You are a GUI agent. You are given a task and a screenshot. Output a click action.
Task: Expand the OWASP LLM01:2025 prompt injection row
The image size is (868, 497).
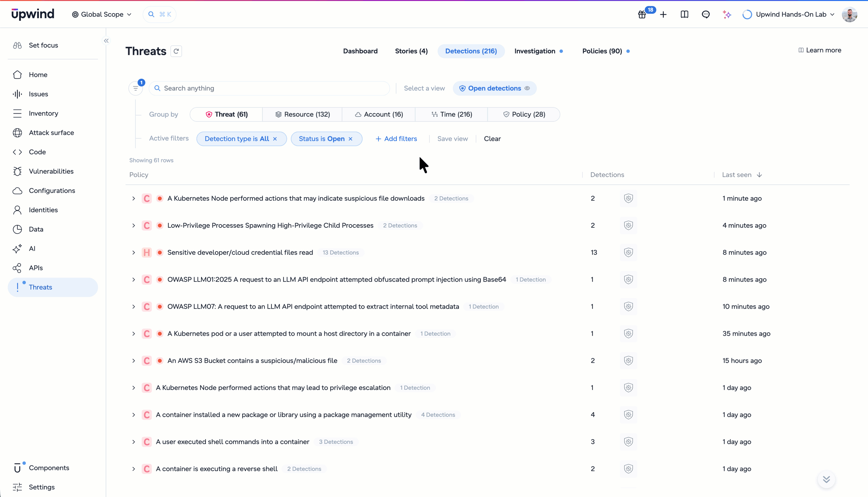(x=134, y=279)
